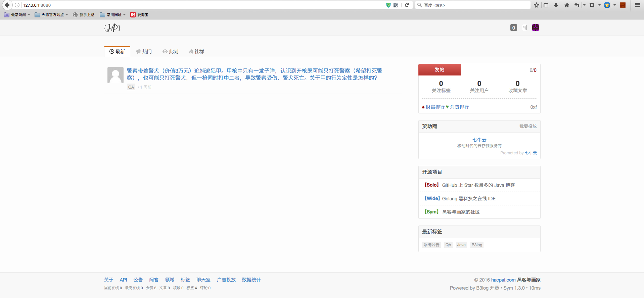
Task: Click the green shield security icon
Action: [x=388, y=5]
